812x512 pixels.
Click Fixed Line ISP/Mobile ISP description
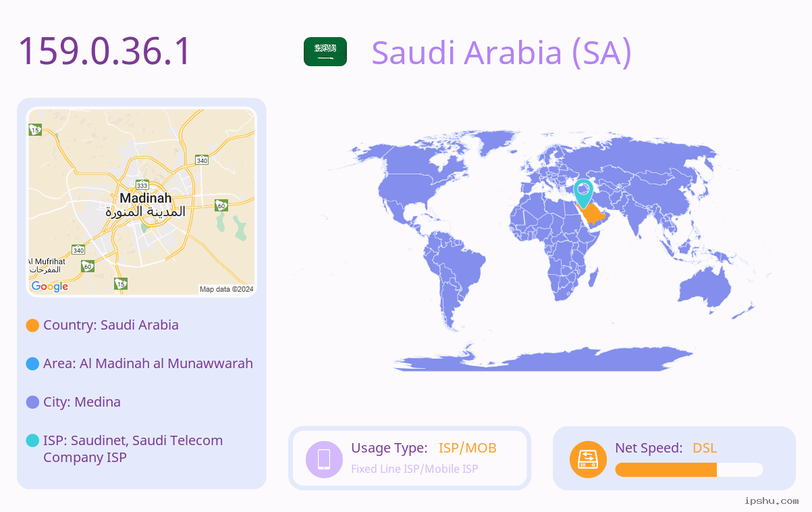[414, 469]
